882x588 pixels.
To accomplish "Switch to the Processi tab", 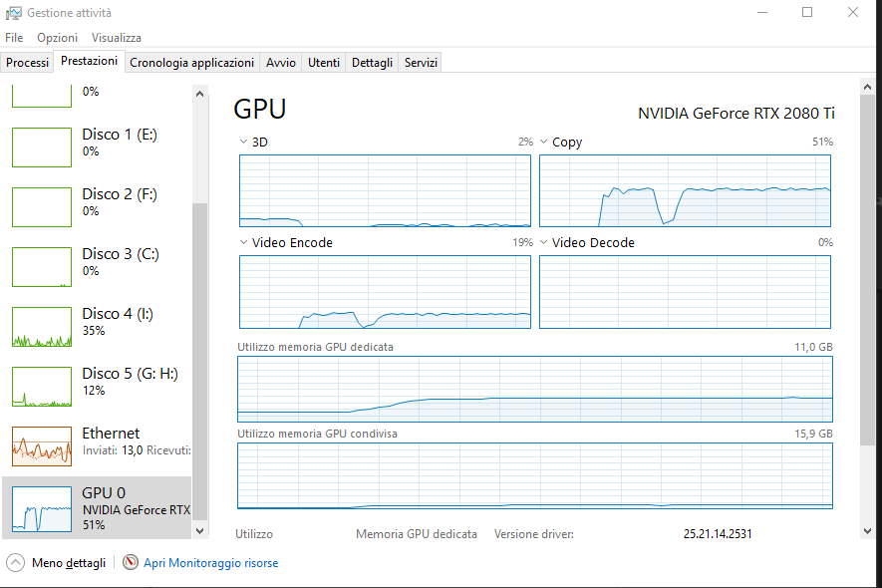I will pos(27,62).
